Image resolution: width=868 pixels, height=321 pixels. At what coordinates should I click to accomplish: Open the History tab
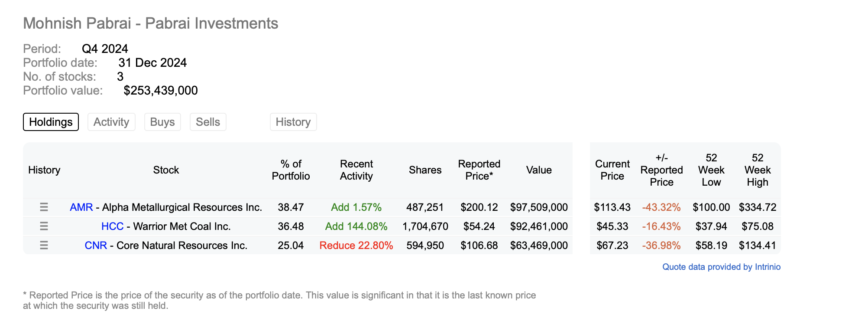tap(293, 122)
